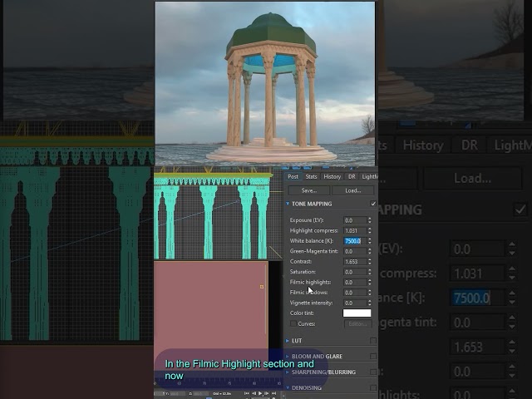532x399 pixels.
Task: Expand the Sharpening/Blurring section
Action: click(288, 372)
